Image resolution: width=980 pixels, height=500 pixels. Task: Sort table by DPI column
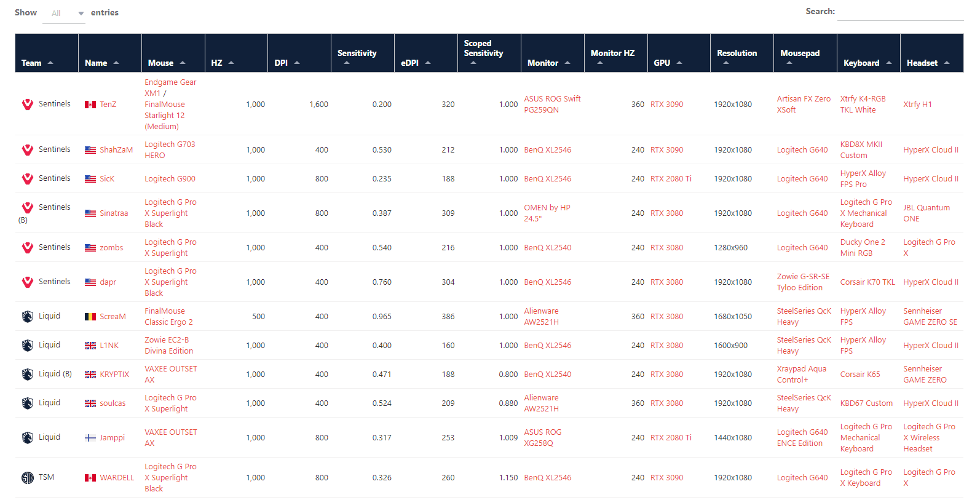pos(299,53)
